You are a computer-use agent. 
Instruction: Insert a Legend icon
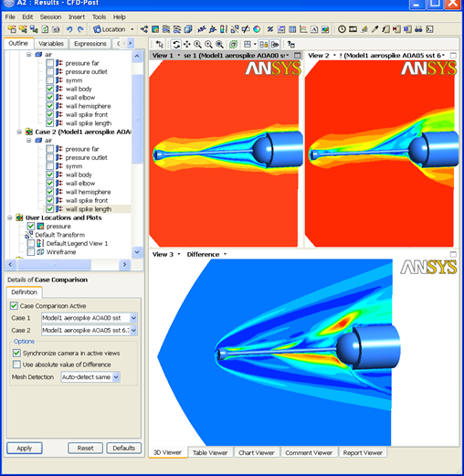tap(224, 29)
